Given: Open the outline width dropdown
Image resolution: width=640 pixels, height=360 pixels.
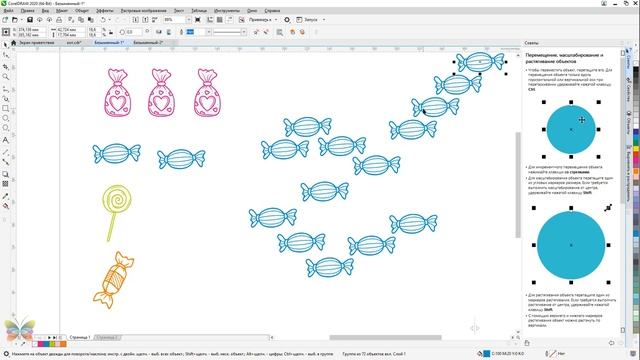Looking at the screenshot, I should tap(209, 32).
